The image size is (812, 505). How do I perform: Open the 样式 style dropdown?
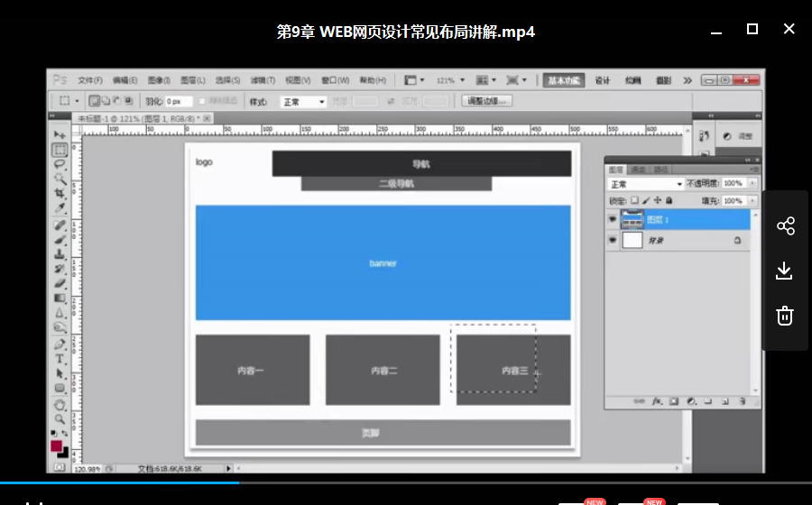(x=303, y=101)
